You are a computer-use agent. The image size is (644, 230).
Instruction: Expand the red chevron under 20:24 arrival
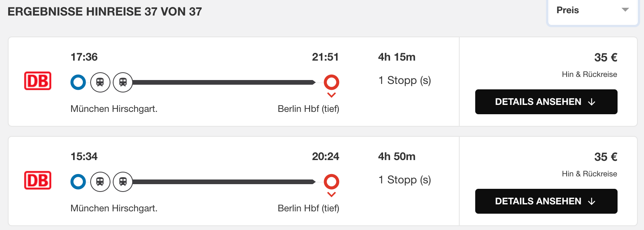point(331,194)
